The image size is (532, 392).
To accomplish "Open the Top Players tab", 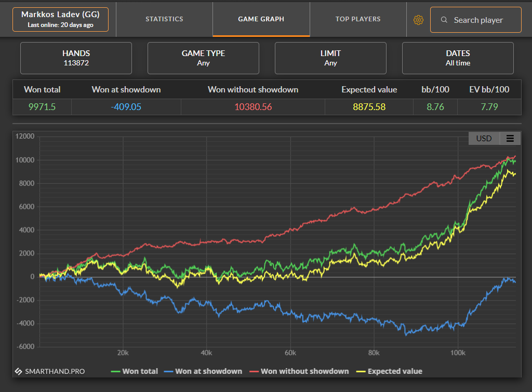I will coord(358,19).
